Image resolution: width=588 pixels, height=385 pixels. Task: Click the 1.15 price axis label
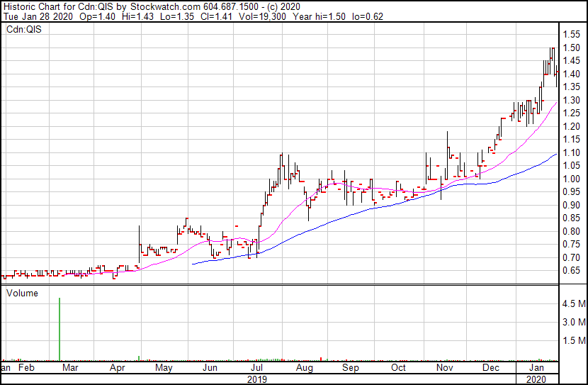coord(572,140)
